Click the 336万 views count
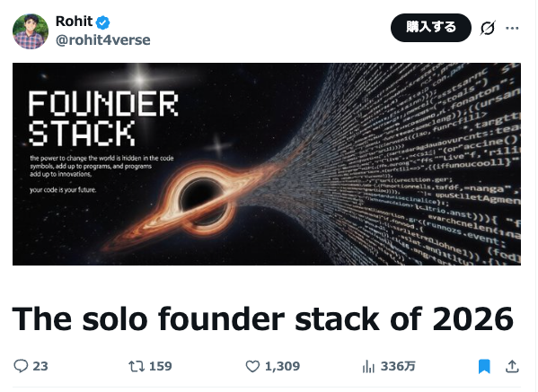The image size is (538, 392). coord(398,366)
